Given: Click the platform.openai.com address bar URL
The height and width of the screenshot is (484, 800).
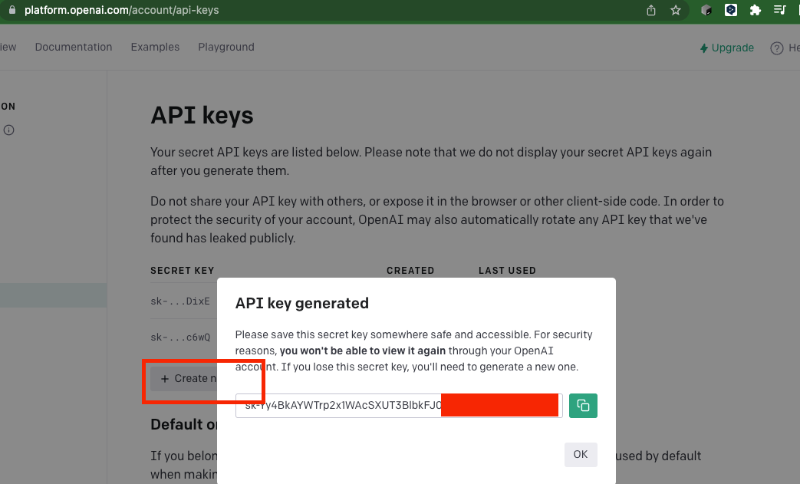Looking at the screenshot, I should (x=121, y=10).
